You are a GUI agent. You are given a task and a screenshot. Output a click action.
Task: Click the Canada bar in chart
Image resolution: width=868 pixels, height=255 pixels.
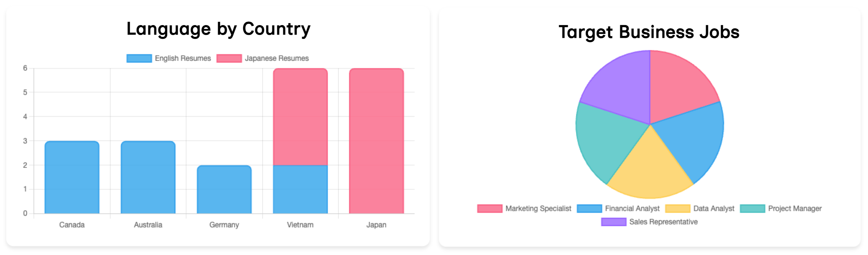(x=72, y=177)
